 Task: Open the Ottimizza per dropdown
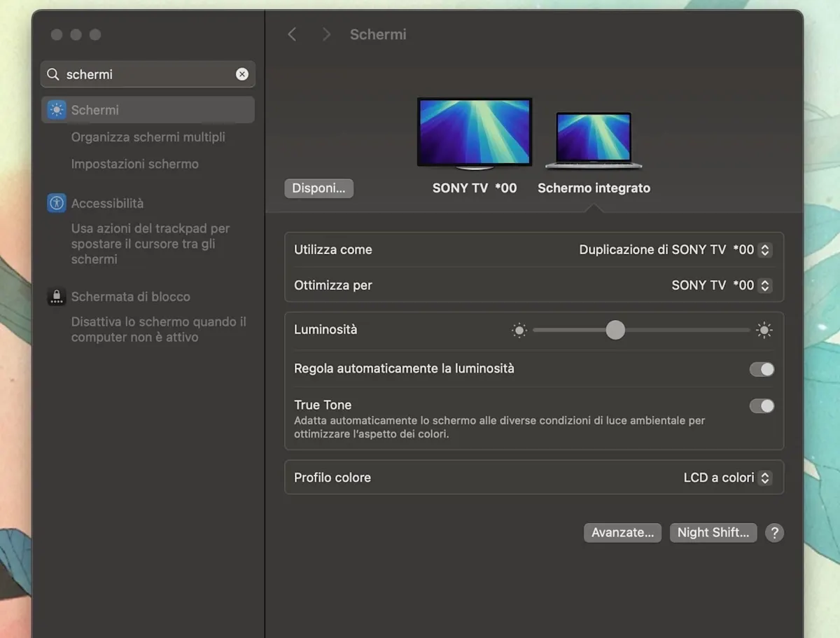click(766, 285)
